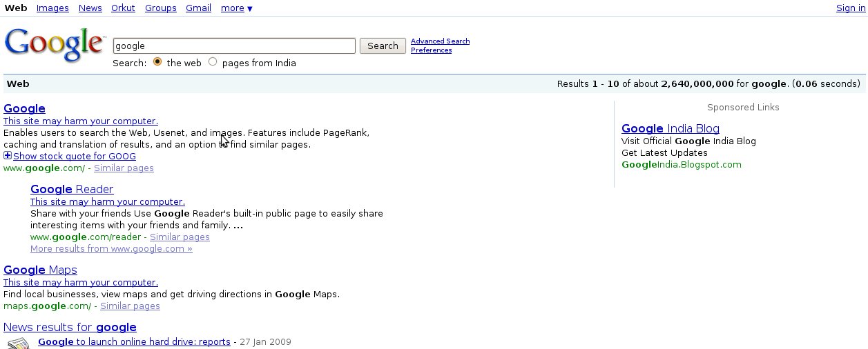Open 'Google to launch online hard drive' news

coord(134,342)
